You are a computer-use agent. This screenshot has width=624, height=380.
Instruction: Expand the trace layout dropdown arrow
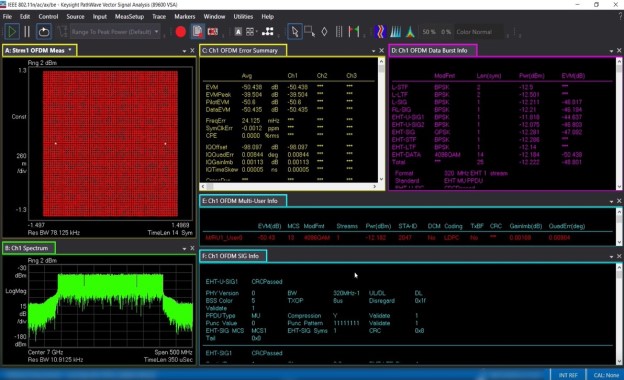pyautogui.click(x=257, y=32)
